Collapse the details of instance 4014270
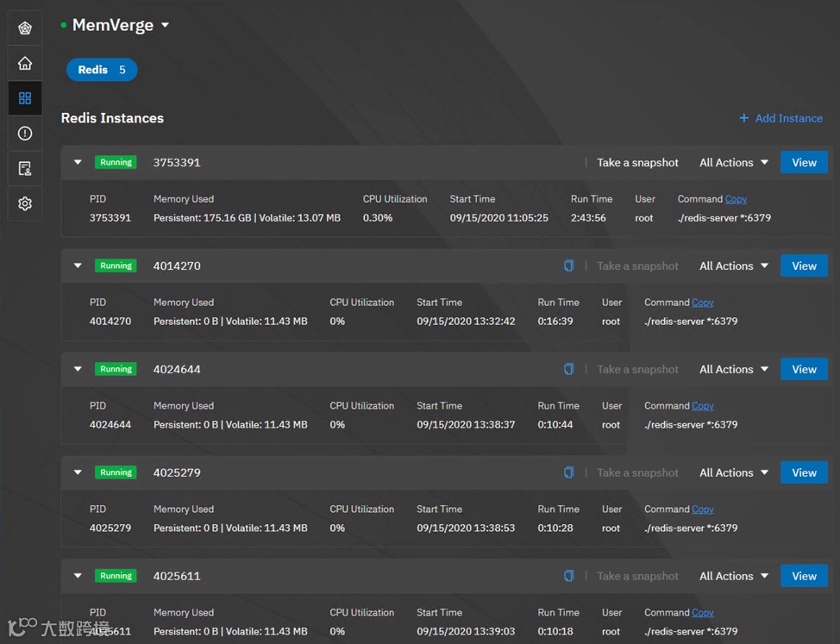 [78, 266]
